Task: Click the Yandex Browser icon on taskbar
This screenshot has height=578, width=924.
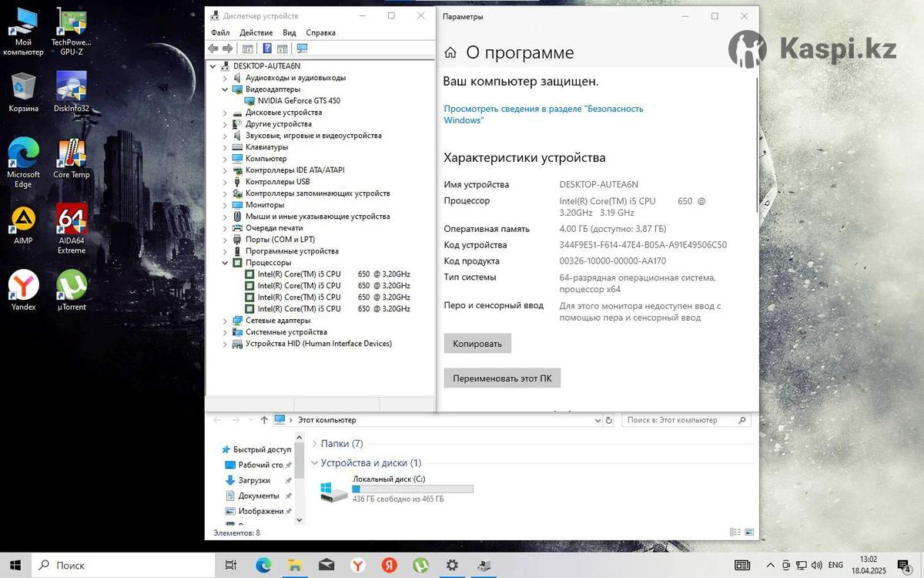Action: [358, 565]
